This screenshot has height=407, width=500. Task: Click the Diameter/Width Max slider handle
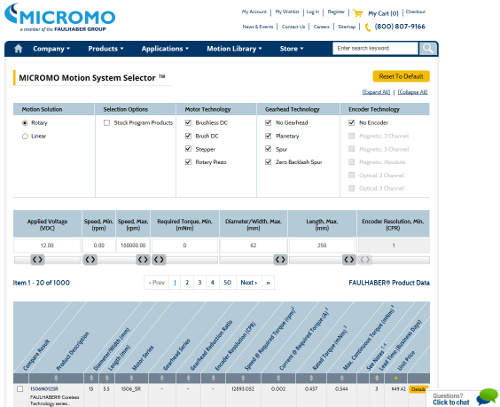(x=280, y=259)
